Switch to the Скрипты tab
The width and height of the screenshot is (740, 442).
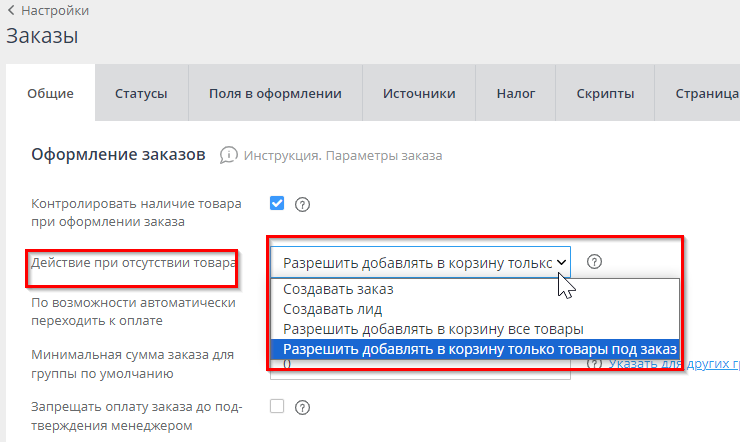(605, 93)
